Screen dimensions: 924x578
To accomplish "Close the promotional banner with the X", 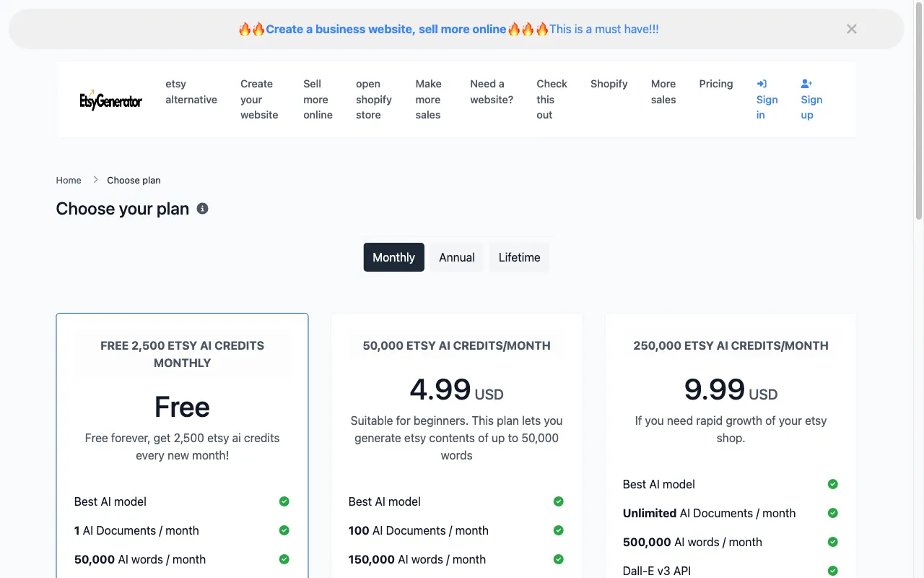I will click(852, 29).
